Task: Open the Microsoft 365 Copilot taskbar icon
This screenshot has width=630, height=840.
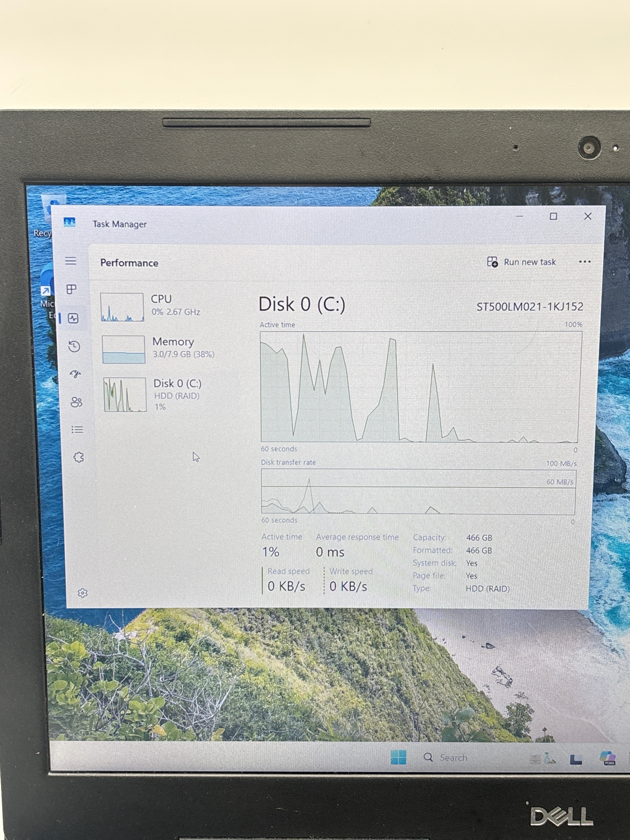Action: click(x=607, y=758)
